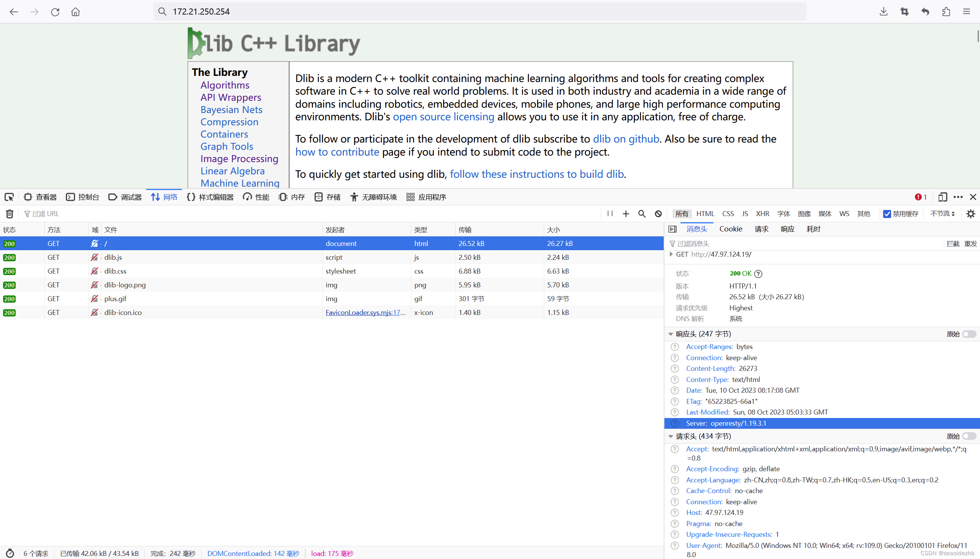Open the downloads panel icon
980x559 pixels.
(x=883, y=11)
